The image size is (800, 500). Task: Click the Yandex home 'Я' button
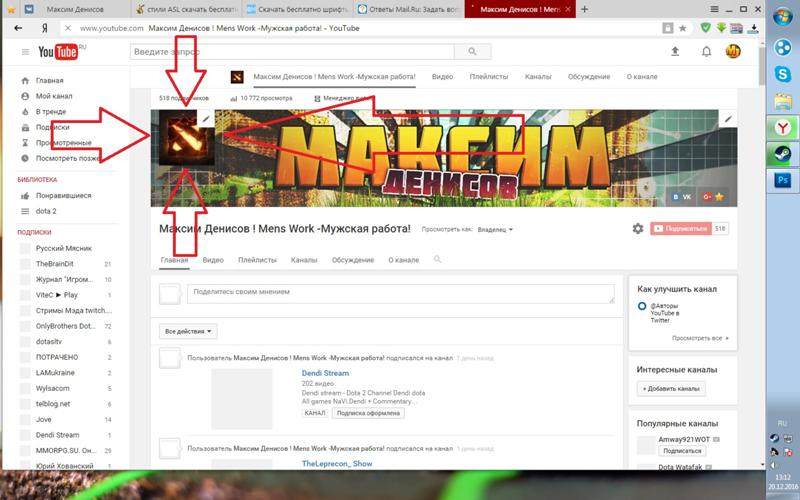[x=44, y=28]
